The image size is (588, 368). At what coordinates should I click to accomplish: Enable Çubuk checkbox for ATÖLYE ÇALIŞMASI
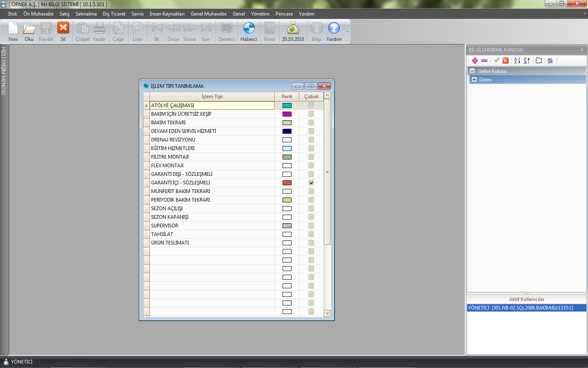[x=312, y=105]
